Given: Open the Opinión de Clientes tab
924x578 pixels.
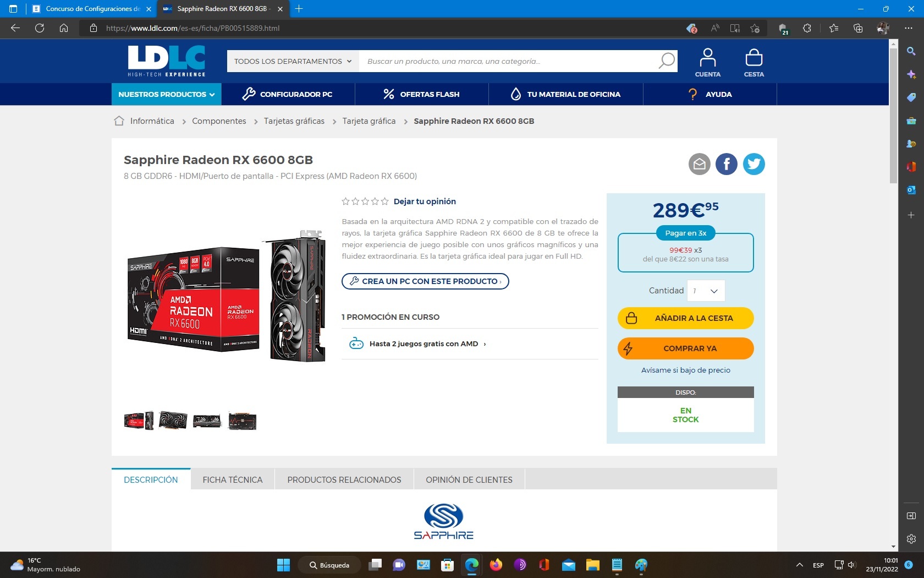Looking at the screenshot, I should tap(469, 479).
